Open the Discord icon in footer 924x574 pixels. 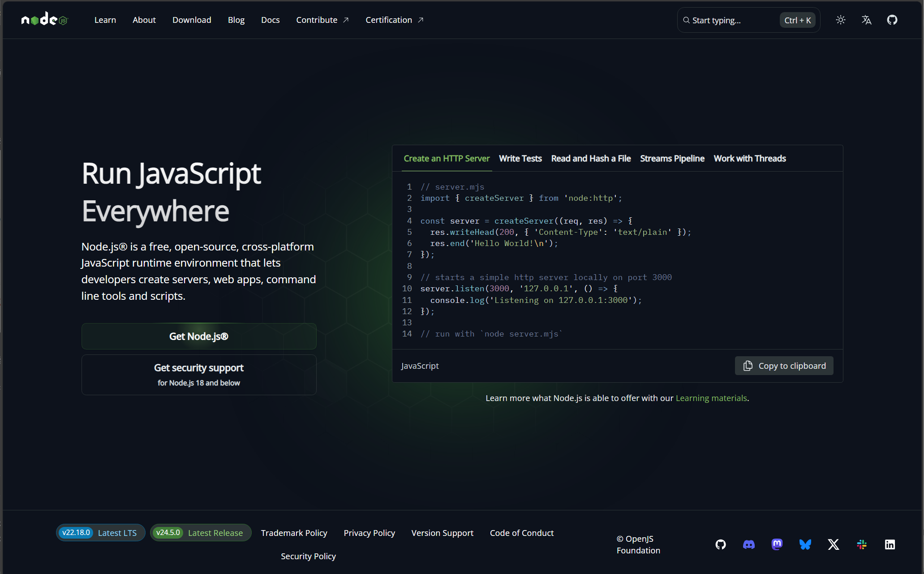(x=749, y=544)
